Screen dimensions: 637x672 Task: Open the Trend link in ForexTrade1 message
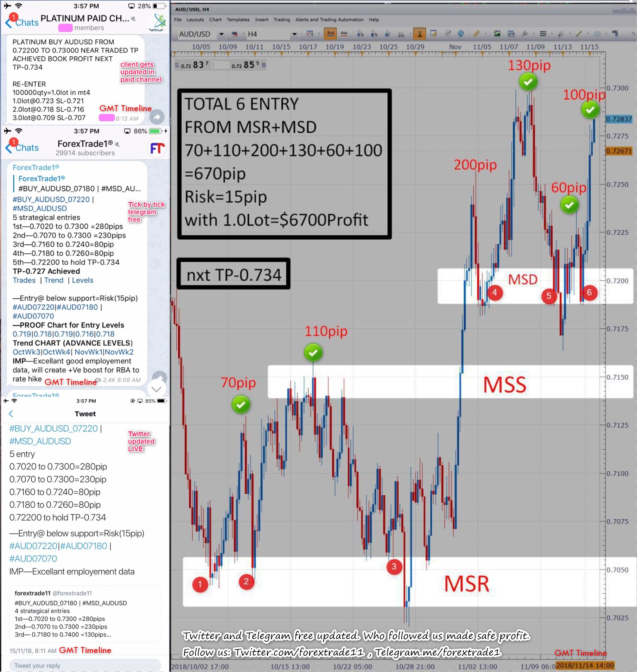click(54, 280)
